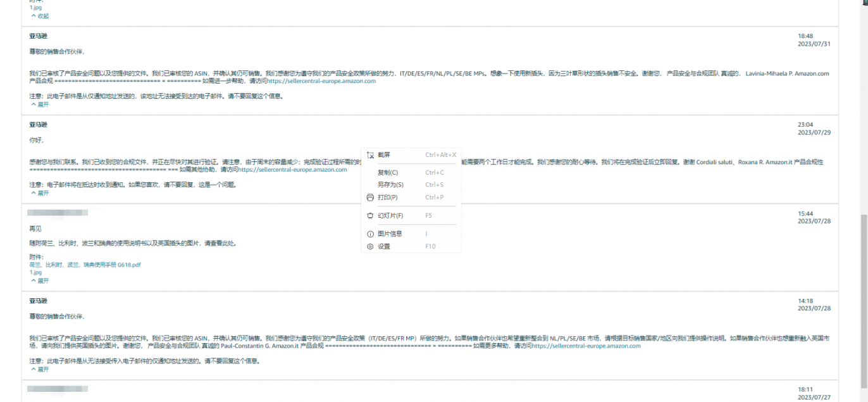Click the 亚马逊 sender name of 14:18 message

(x=38, y=301)
